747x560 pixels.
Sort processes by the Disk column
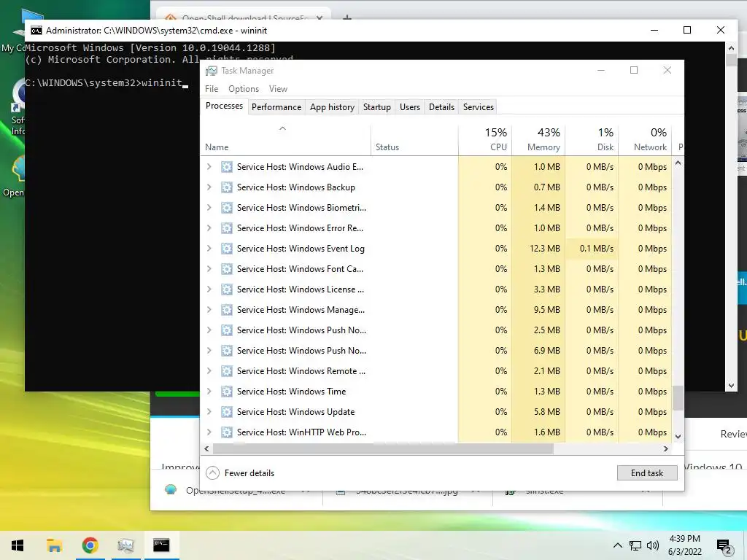click(592, 140)
